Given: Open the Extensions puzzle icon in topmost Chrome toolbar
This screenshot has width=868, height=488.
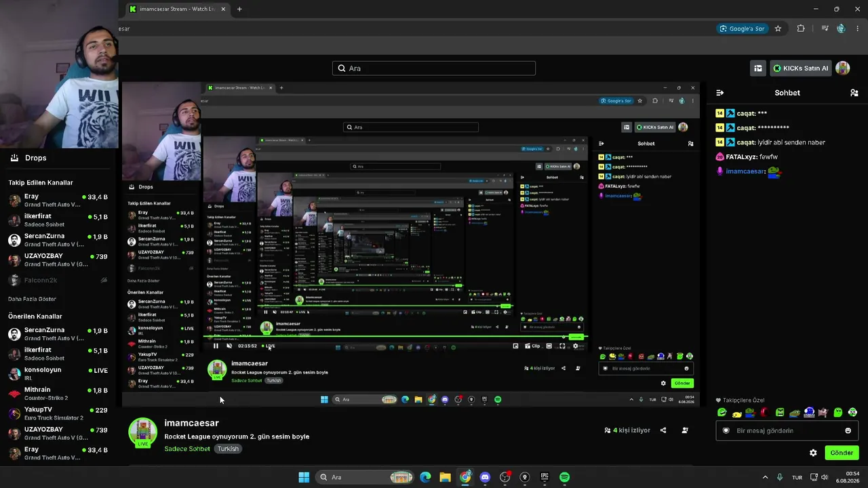Looking at the screenshot, I should coord(801,28).
